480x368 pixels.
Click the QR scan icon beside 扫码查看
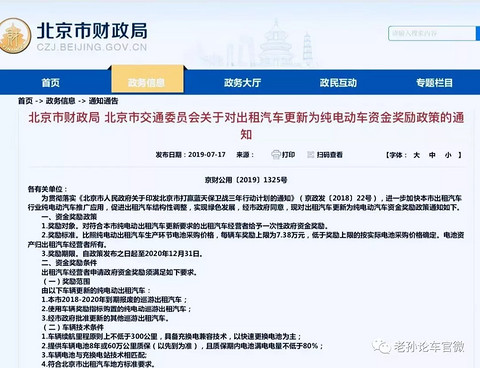(311, 155)
